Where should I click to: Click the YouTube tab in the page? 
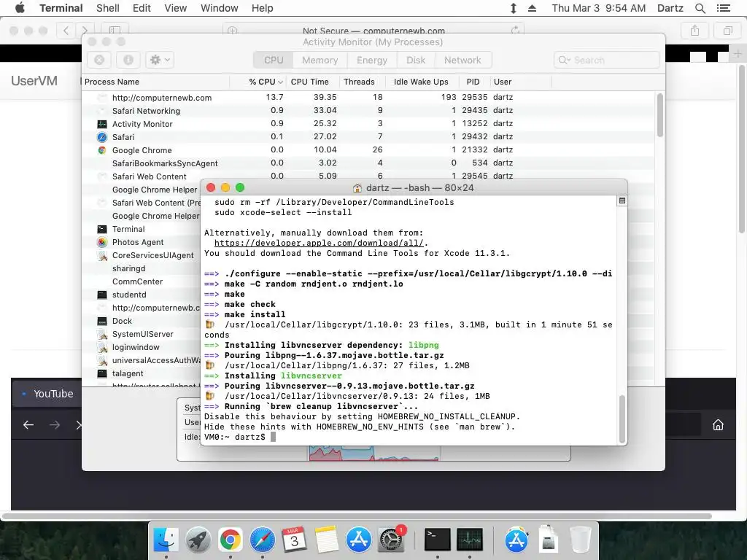tap(47, 394)
